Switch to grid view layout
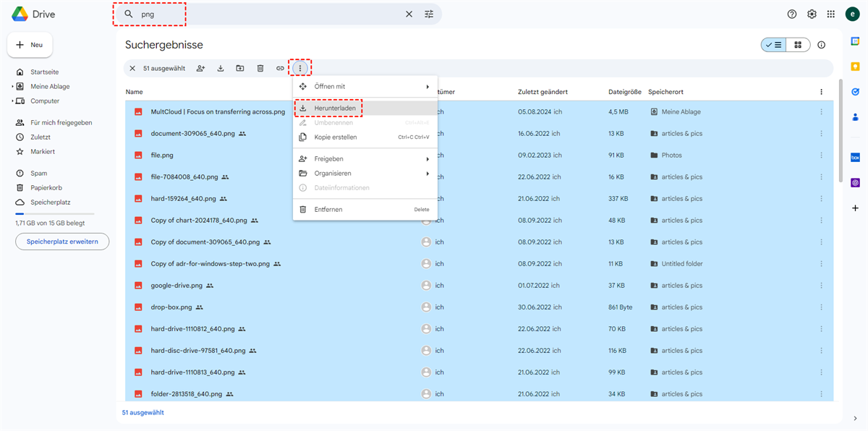This screenshot has width=868, height=431. tap(798, 45)
